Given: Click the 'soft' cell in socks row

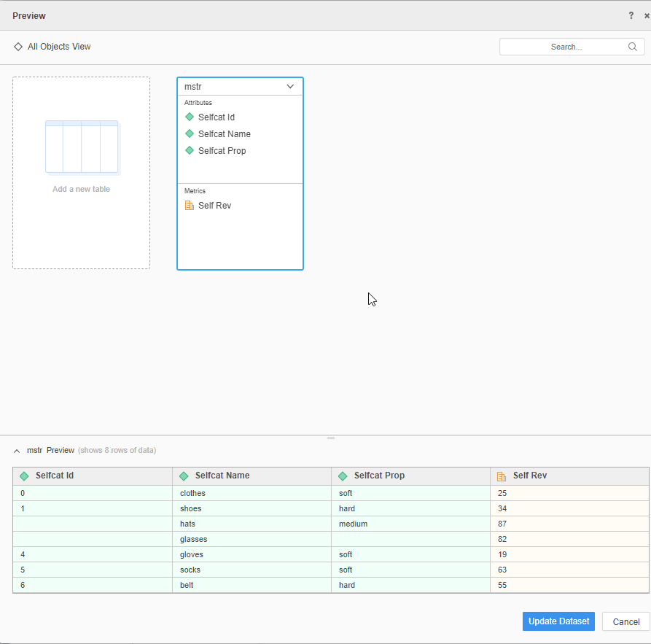Looking at the screenshot, I should tap(411, 570).
